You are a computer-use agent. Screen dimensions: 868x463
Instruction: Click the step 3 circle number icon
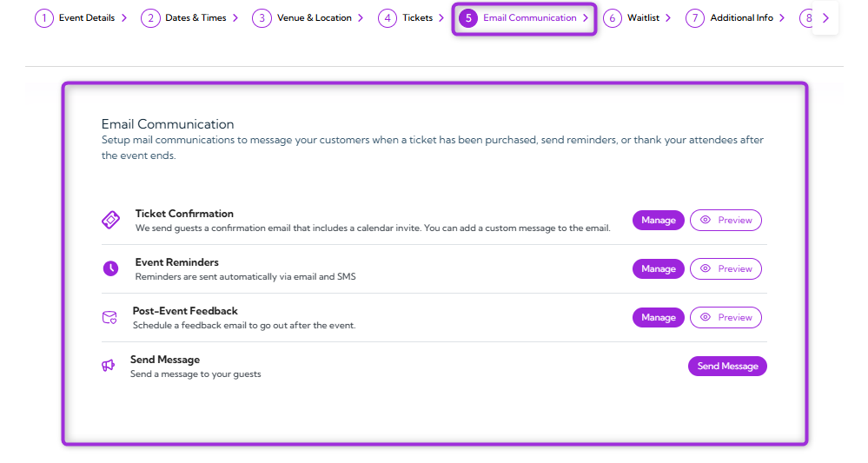(262, 18)
